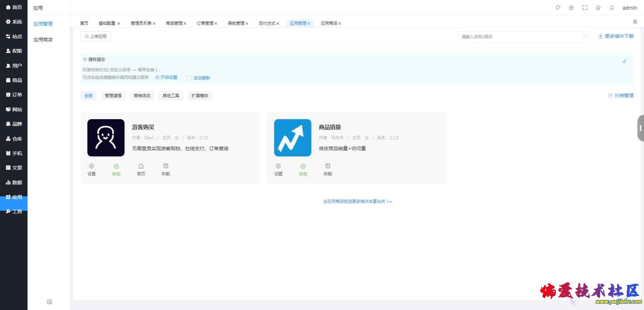
Task: Collapse the 操作提示 tips panel
Action: click(624, 61)
